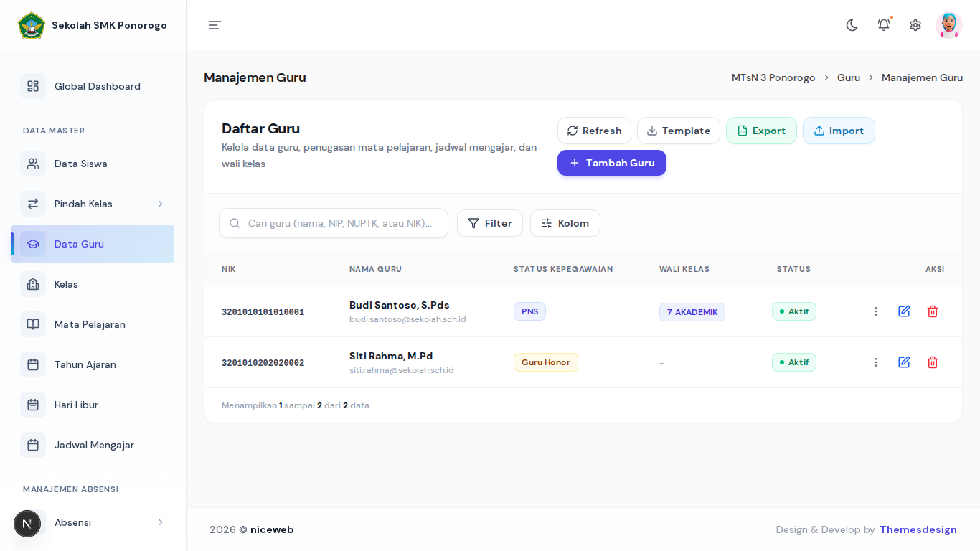
Task: Open more options for Budi Santoso
Action: pyautogui.click(x=876, y=311)
